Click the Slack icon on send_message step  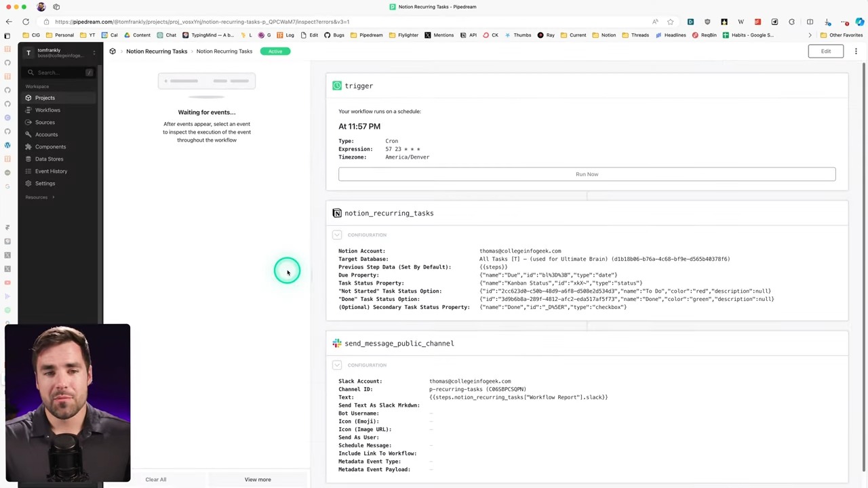tap(337, 344)
